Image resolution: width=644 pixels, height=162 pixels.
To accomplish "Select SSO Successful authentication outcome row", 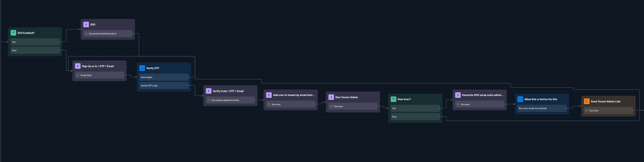I will click(108, 34).
